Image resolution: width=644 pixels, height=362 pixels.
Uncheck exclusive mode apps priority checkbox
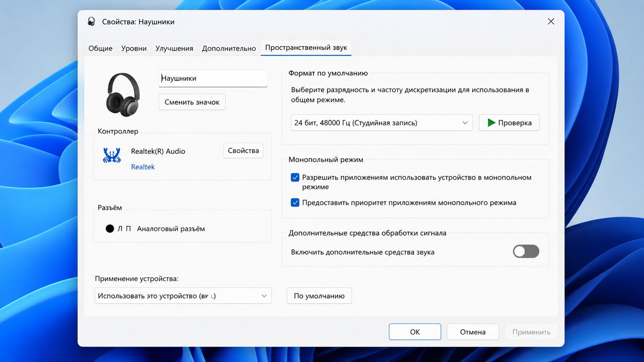(x=295, y=202)
